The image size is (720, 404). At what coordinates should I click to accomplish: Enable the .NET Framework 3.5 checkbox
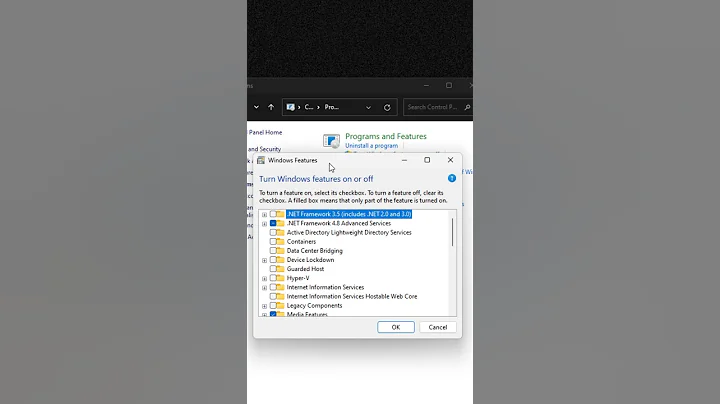[x=273, y=214]
